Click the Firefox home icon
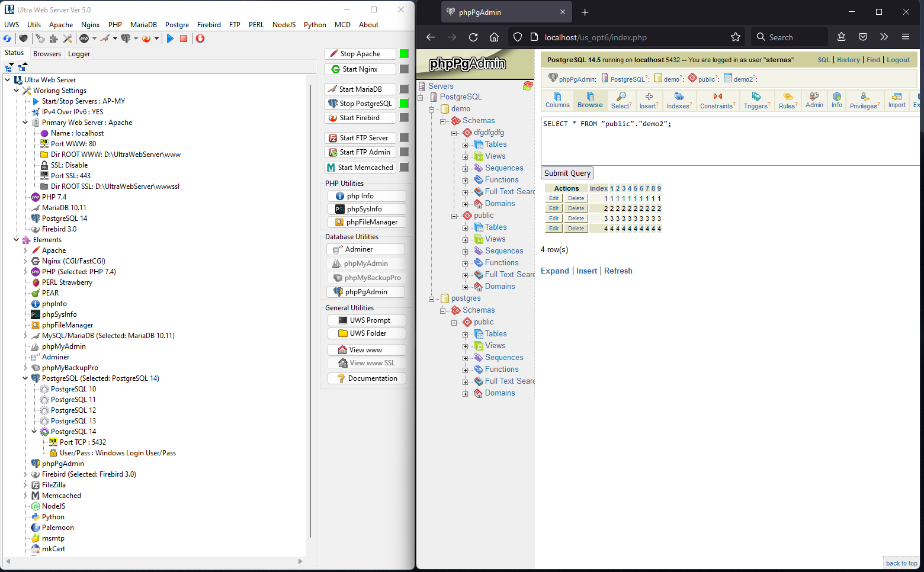The image size is (924, 572). 494,37
